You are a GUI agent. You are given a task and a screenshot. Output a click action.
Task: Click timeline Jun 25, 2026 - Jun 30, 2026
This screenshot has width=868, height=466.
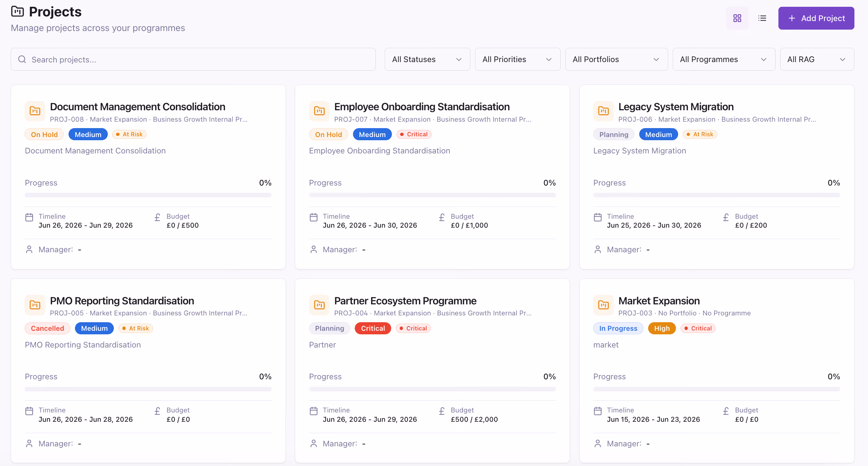(654, 225)
